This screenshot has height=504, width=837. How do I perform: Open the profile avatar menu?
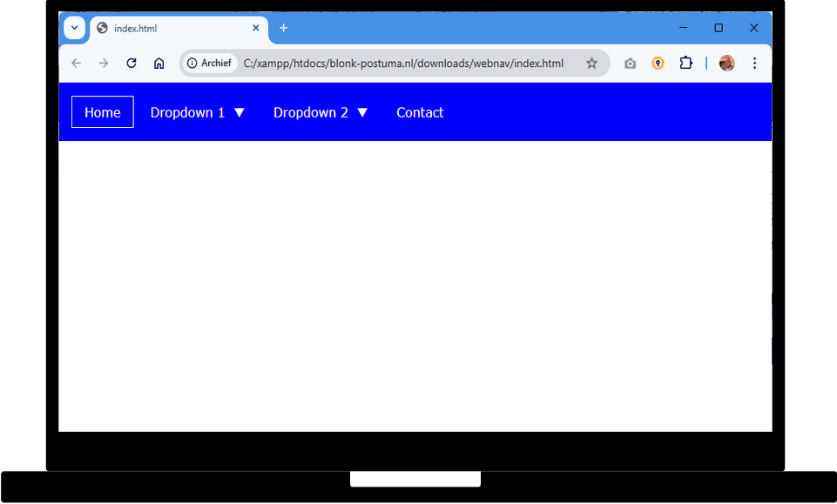click(x=726, y=64)
